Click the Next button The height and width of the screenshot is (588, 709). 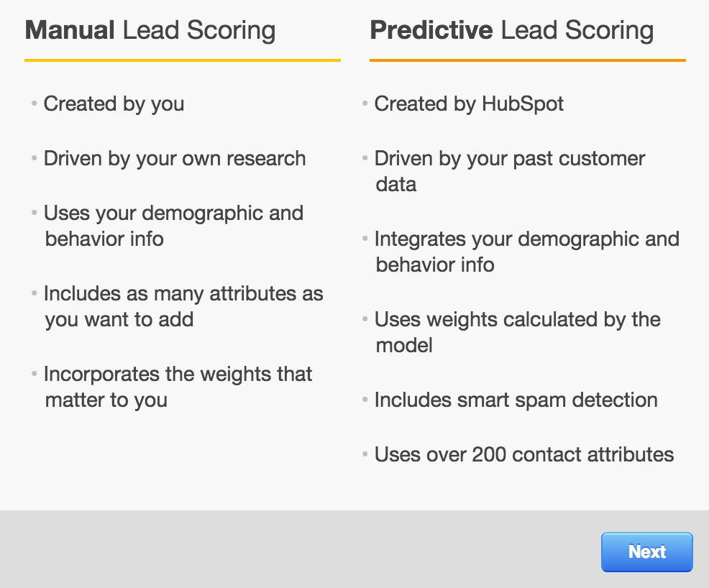[x=646, y=551]
